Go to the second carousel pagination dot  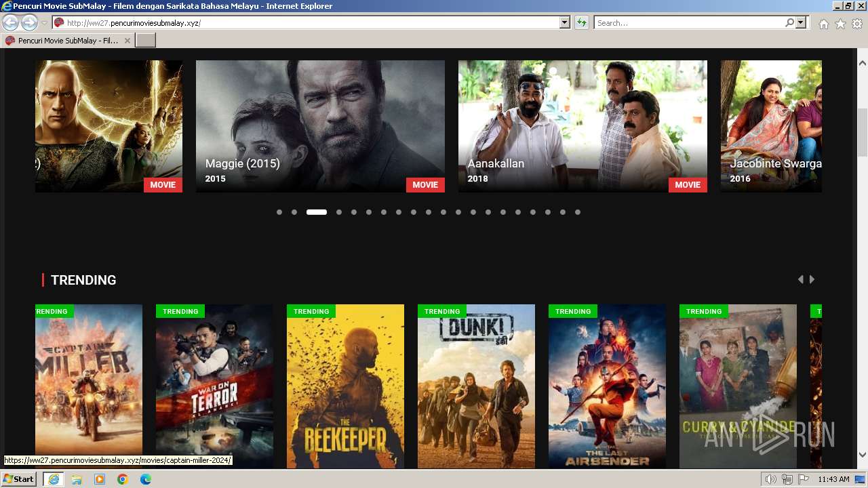[294, 212]
